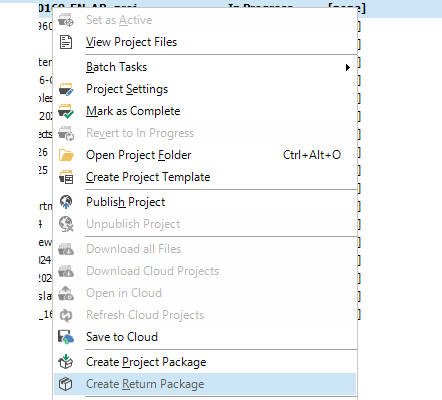Click the Open in Cloud icon
The image size is (442, 400).
66,293
